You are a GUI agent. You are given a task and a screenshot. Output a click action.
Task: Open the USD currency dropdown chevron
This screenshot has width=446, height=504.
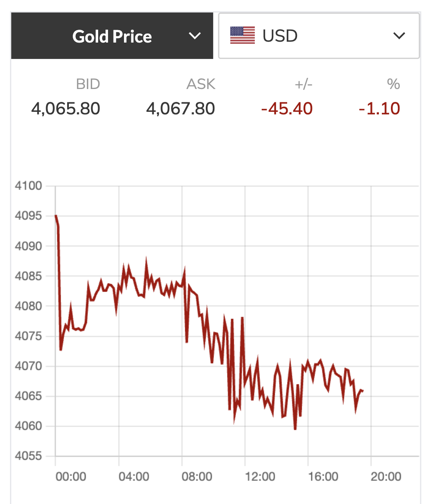pos(399,36)
